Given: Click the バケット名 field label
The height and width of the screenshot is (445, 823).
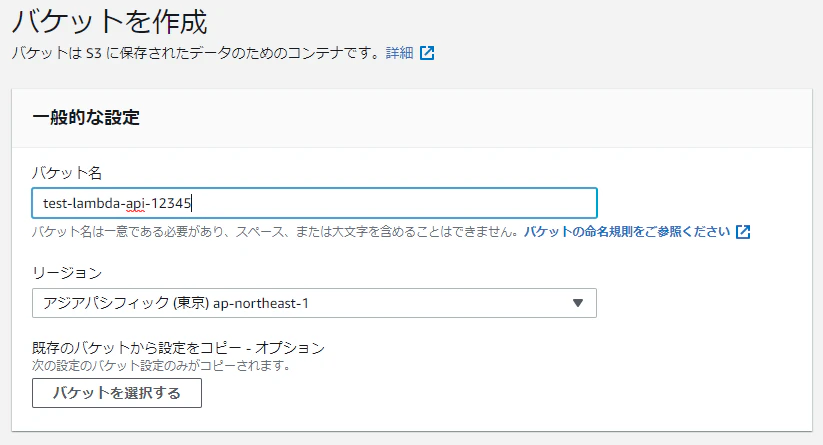Looking at the screenshot, I should tap(67, 173).
